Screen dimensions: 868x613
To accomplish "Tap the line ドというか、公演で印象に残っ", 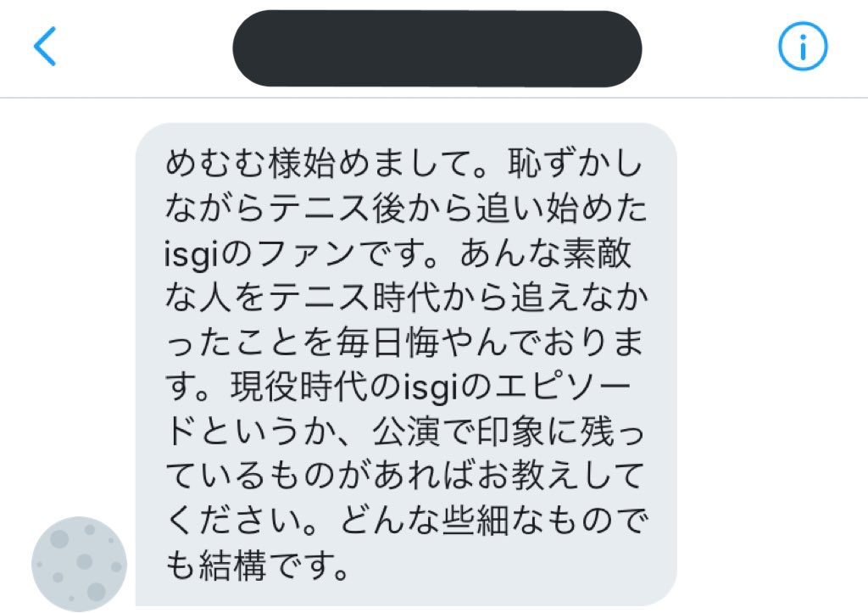I will click(x=404, y=432).
